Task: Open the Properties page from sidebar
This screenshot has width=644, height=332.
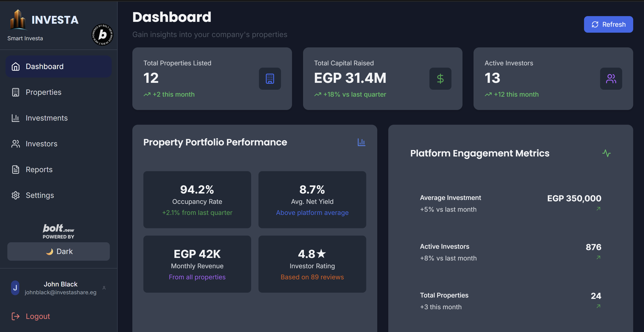Action: (x=43, y=92)
